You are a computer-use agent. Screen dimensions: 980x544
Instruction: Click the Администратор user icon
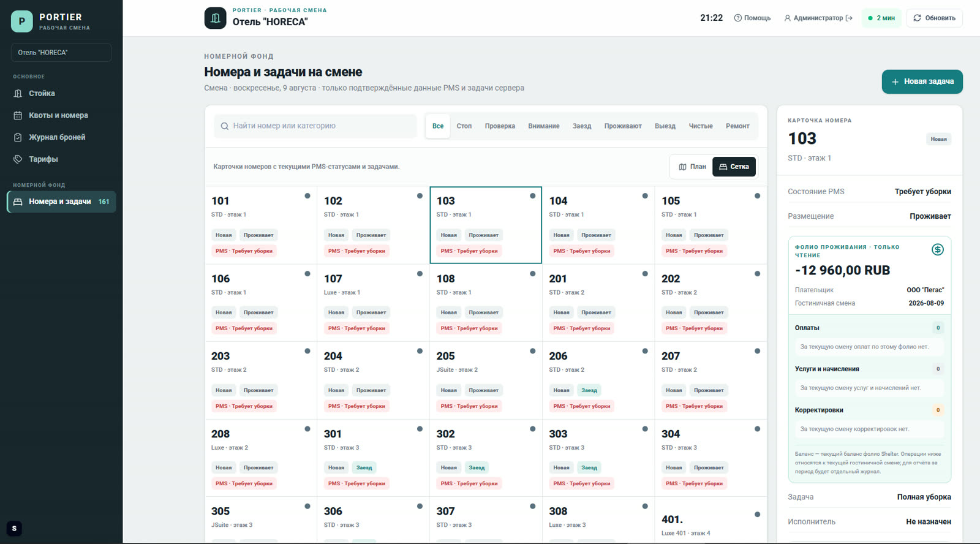coord(788,18)
